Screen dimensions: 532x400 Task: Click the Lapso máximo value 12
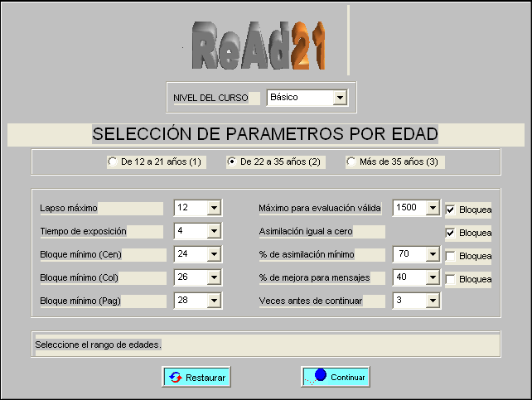[x=182, y=207]
